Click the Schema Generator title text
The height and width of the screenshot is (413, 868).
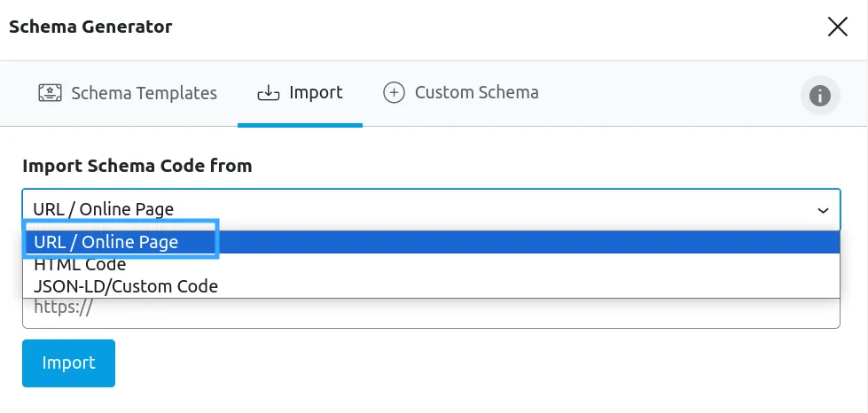tap(90, 26)
